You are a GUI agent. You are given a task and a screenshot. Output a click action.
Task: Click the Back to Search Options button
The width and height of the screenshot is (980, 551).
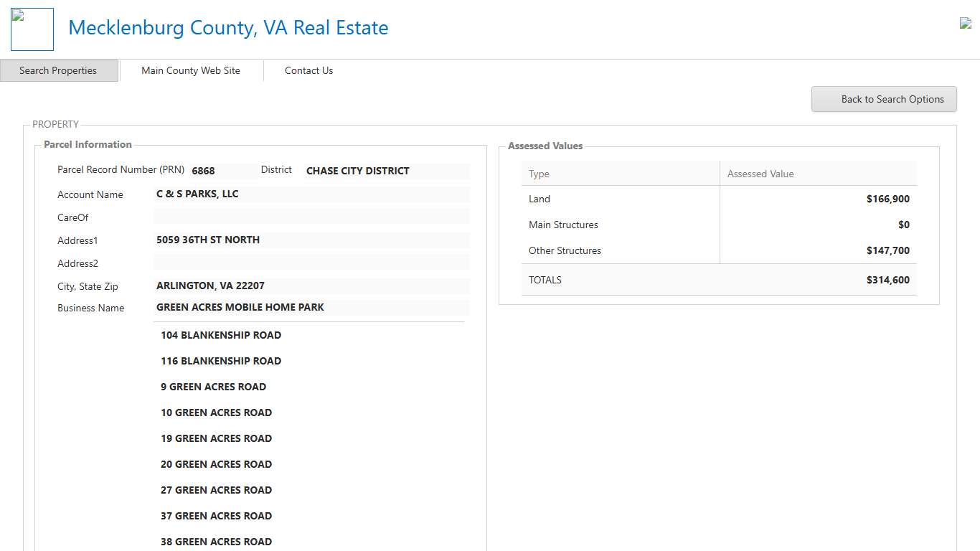884,99
